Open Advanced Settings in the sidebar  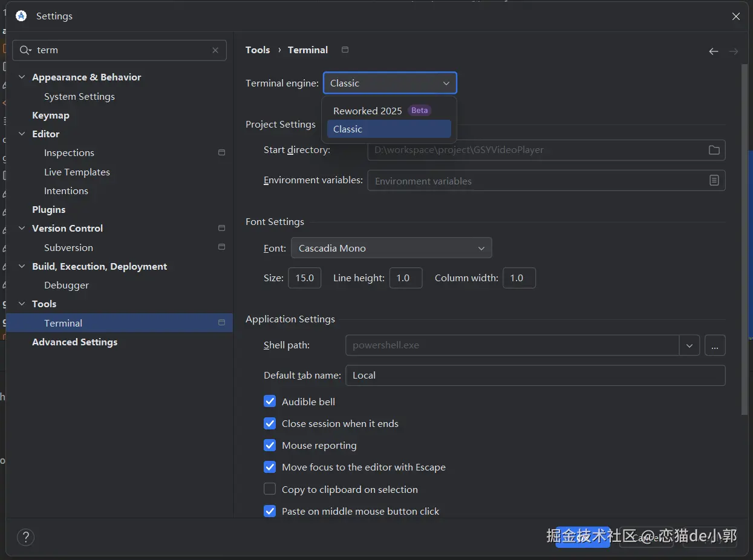(75, 342)
